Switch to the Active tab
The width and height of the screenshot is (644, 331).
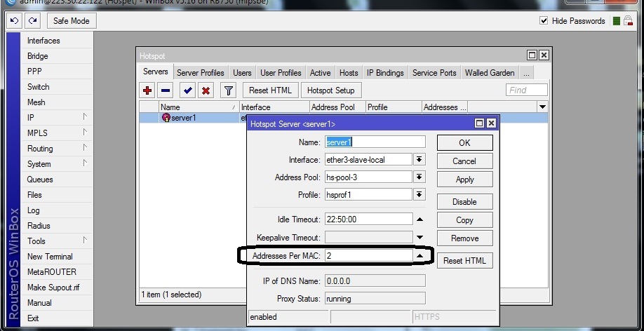pyautogui.click(x=320, y=73)
